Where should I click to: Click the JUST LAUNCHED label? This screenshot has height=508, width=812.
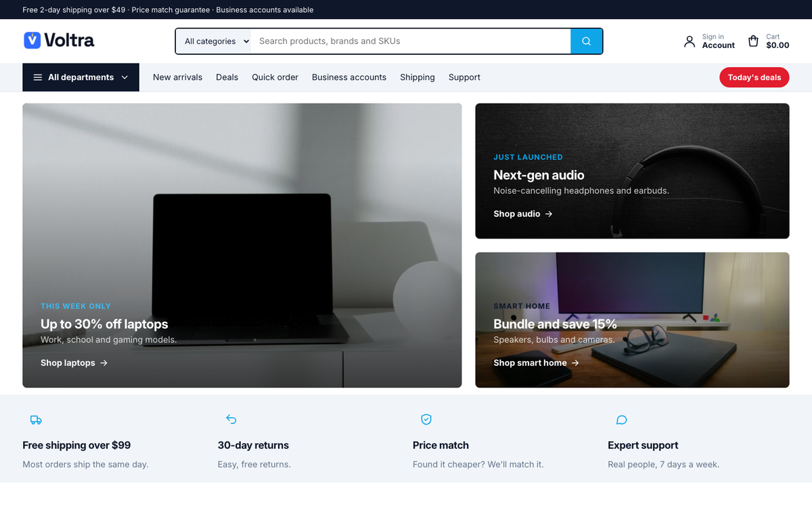528,157
